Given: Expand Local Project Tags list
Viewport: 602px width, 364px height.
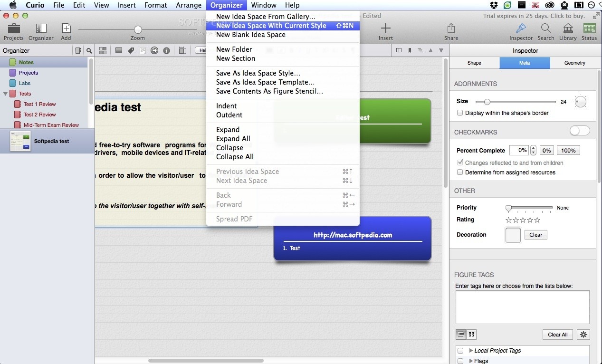Looking at the screenshot, I should click(x=471, y=351).
